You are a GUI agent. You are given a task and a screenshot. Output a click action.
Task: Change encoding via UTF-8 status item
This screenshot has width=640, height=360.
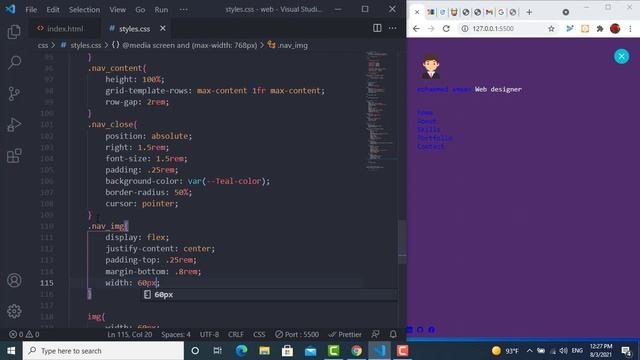(209, 334)
